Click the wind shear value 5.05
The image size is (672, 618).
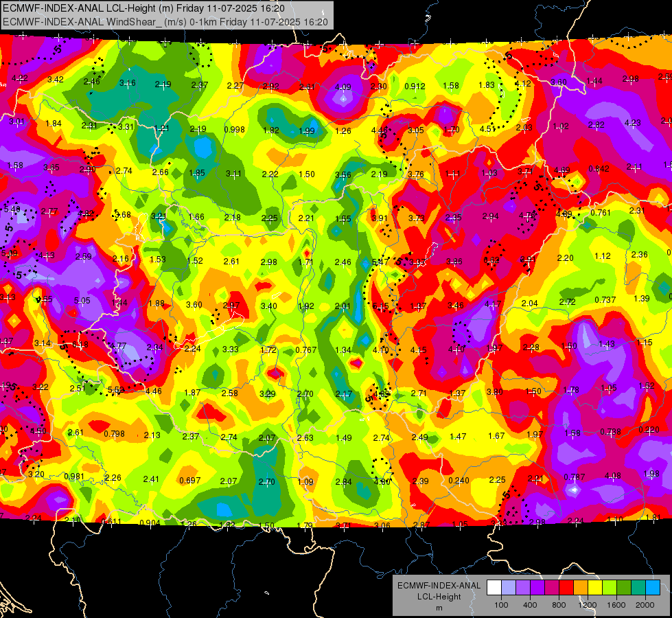point(82,301)
